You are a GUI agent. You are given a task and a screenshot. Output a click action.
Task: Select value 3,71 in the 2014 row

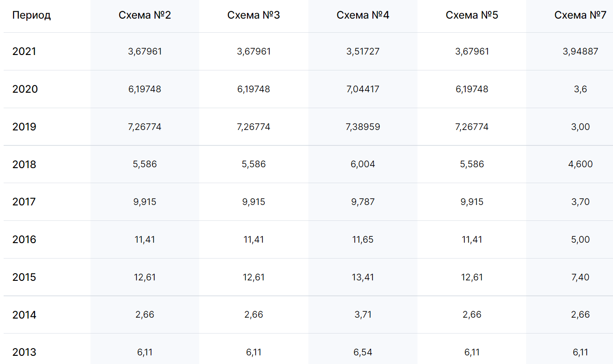tap(363, 314)
